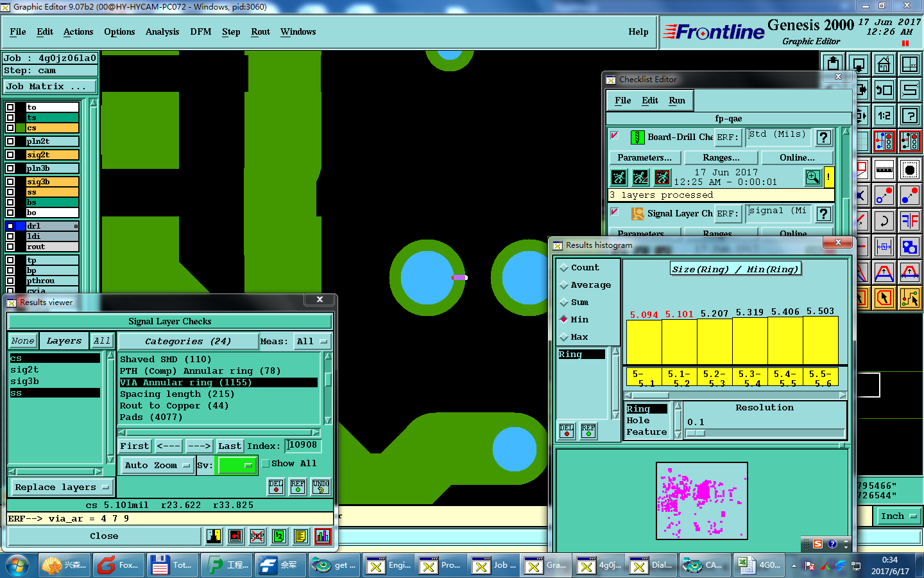The image size is (924, 578).
Task: Click the 5.2-5.3 yellow histogram bar
Action: (714, 342)
